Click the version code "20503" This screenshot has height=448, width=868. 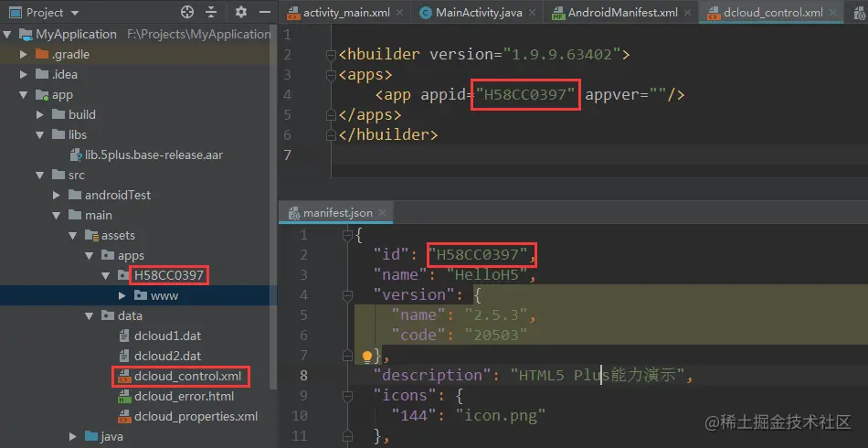point(496,335)
